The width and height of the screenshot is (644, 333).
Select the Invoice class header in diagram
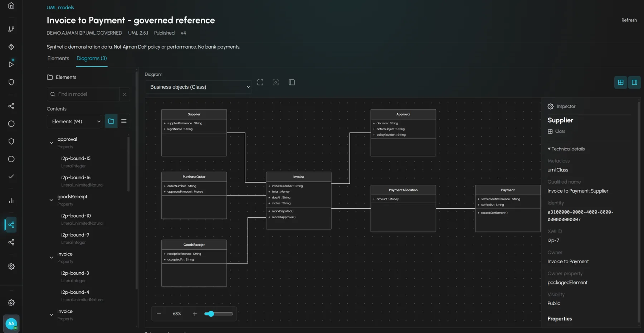coord(299,177)
